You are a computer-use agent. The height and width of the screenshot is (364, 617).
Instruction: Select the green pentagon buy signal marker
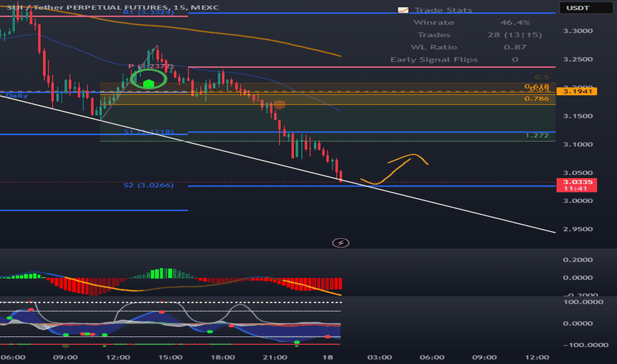pyautogui.click(x=148, y=83)
